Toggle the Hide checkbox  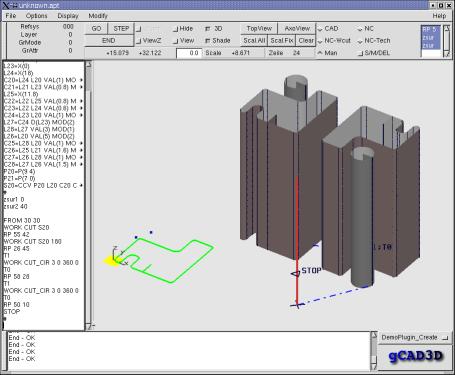coord(176,29)
